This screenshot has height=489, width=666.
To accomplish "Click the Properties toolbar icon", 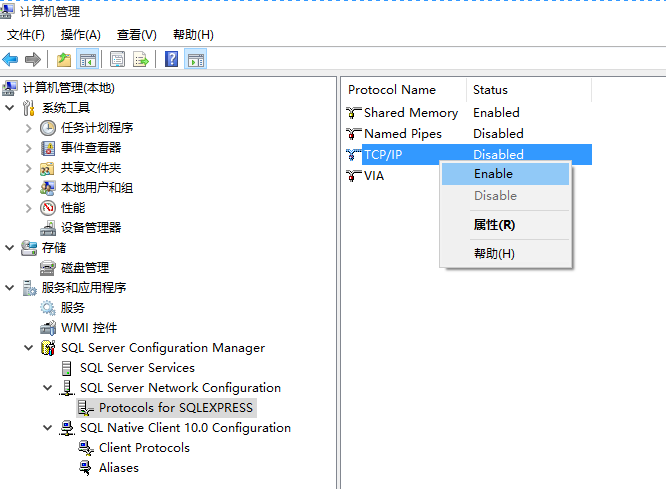I will (117, 59).
